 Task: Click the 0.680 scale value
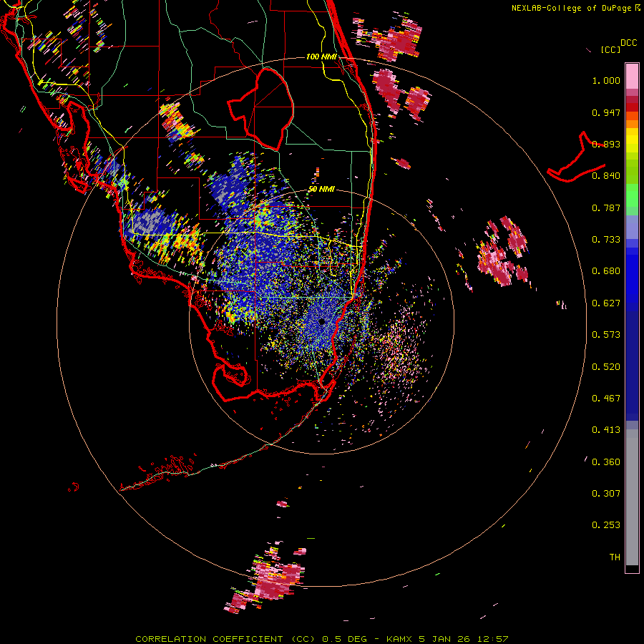606,271
